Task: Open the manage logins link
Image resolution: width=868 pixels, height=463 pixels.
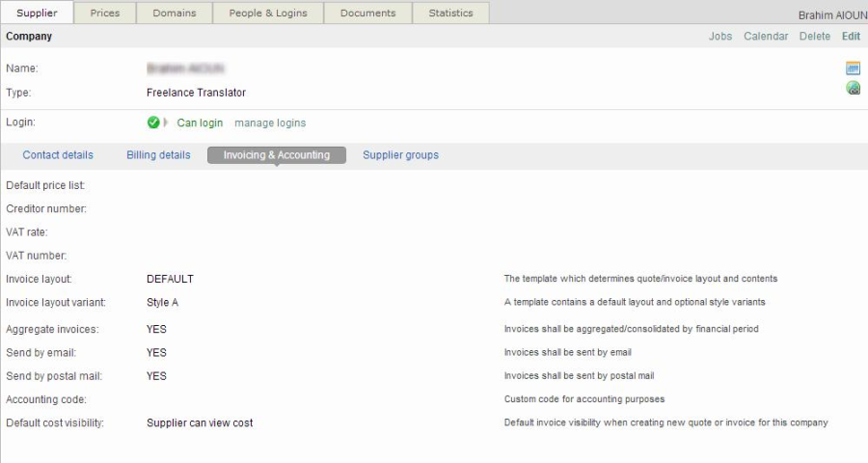Action: point(270,123)
